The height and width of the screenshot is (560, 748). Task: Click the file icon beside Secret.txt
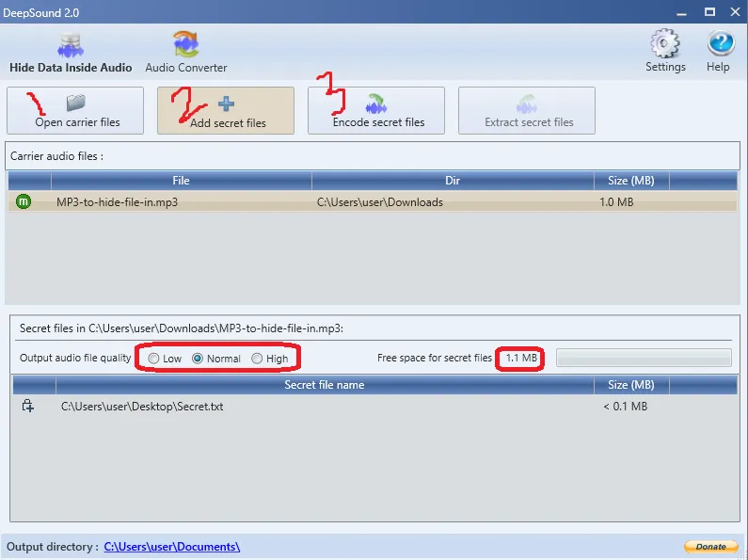[27, 406]
